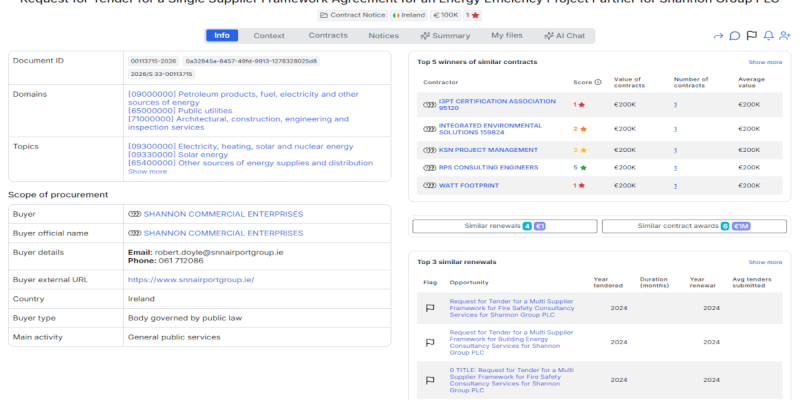The image size is (800, 400).
Task: Click the 'General public services' value
Action: 174,337
